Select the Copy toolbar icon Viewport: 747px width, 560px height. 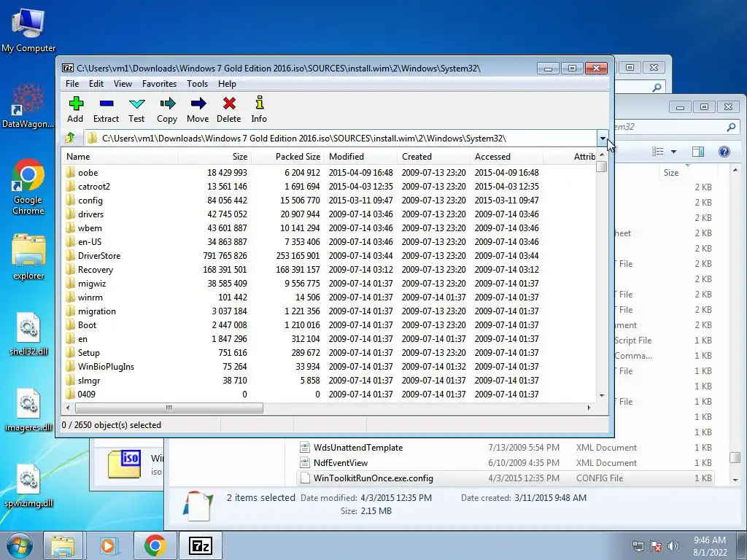pyautogui.click(x=167, y=109)
